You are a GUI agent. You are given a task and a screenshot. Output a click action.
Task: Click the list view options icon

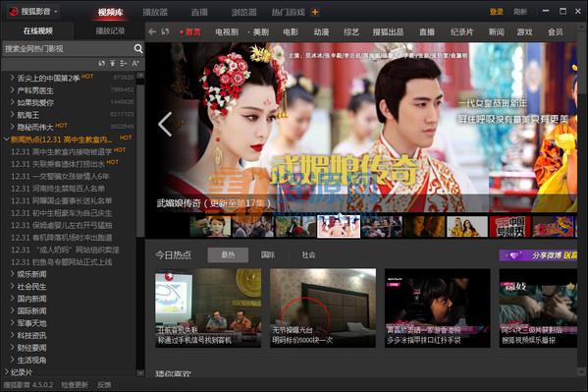(124, 64)
